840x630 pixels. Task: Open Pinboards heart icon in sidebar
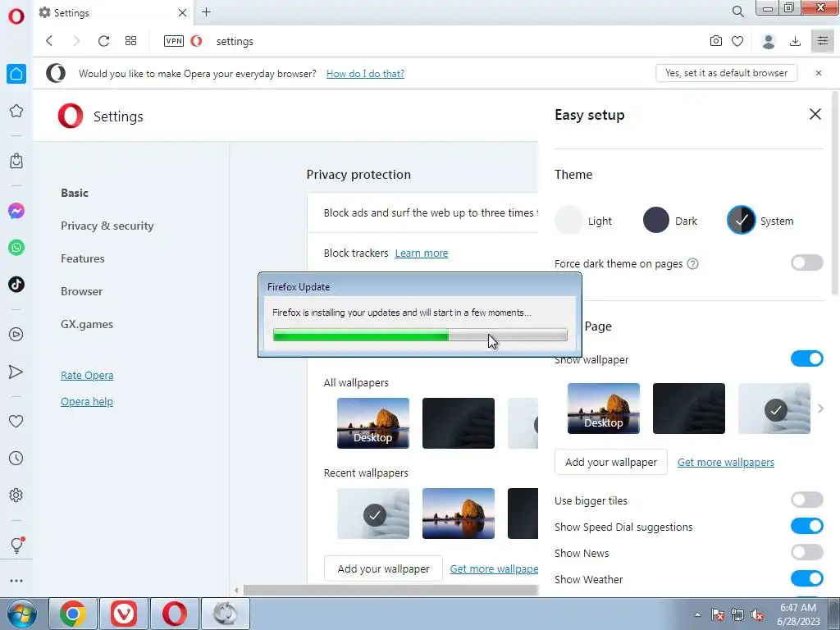click(16, 422)
